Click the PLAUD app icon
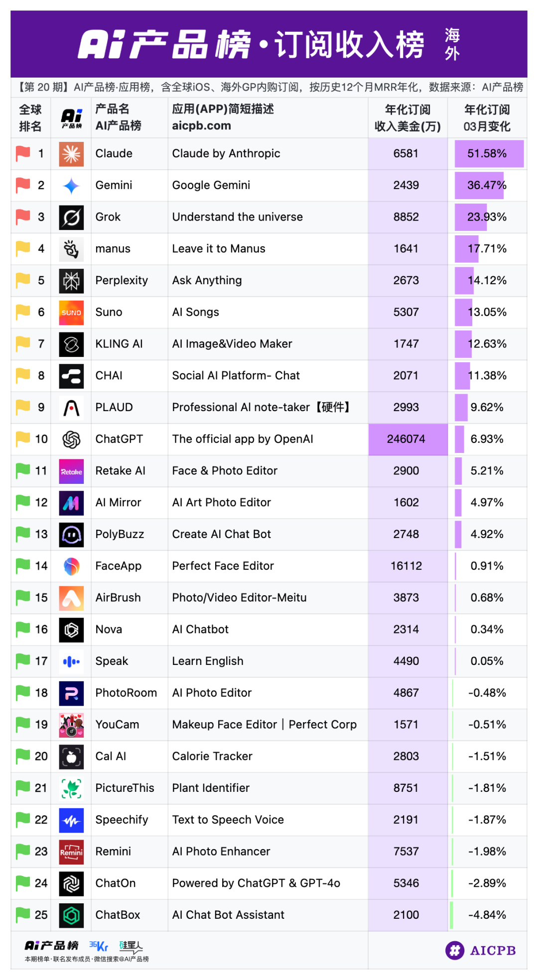Viewport: 538px width, 980px height. [71, 408]
